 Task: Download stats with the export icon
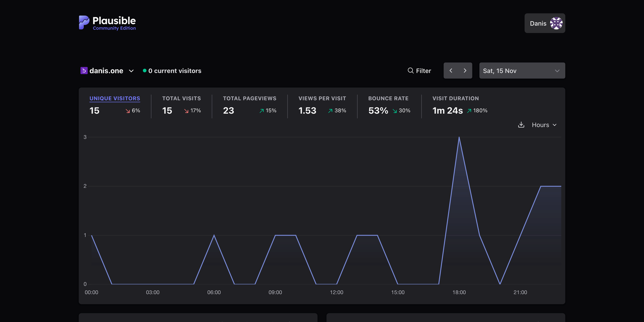coord(521,125)
